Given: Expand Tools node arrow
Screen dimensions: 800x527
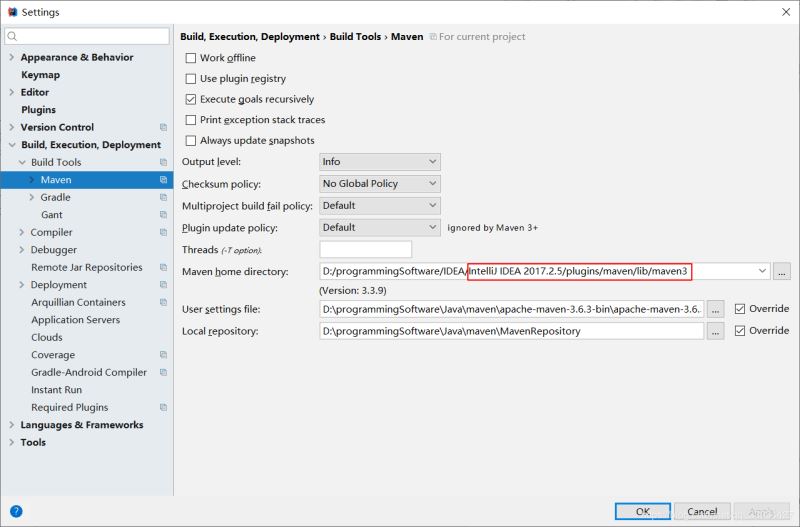Looking at the screenshot, I should click(x=12, y=442).
